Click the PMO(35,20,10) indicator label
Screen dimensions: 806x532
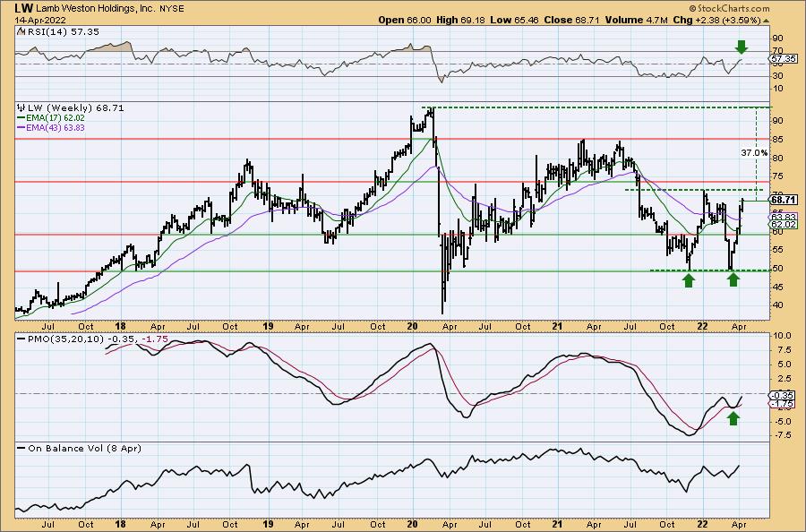pos(66,339)
